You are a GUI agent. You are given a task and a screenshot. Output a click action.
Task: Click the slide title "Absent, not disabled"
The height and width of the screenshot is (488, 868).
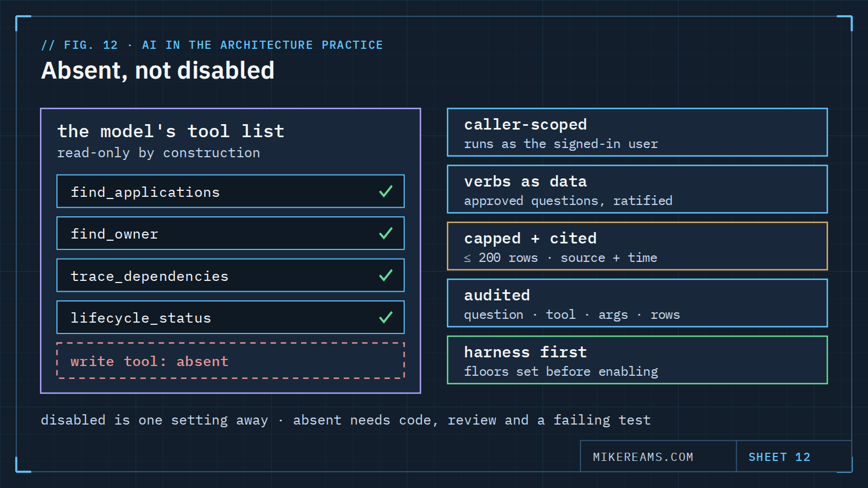point(158,70)
